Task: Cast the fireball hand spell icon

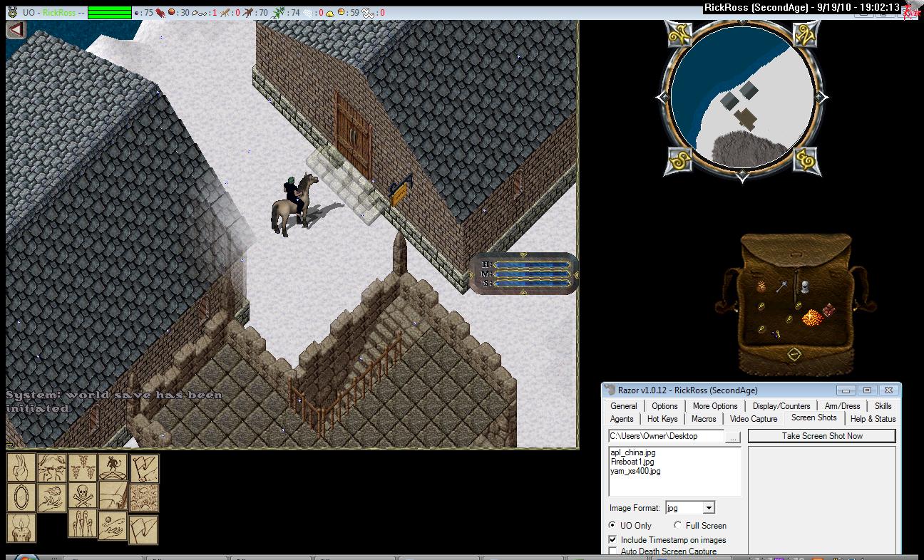Action: pos(51,497)
